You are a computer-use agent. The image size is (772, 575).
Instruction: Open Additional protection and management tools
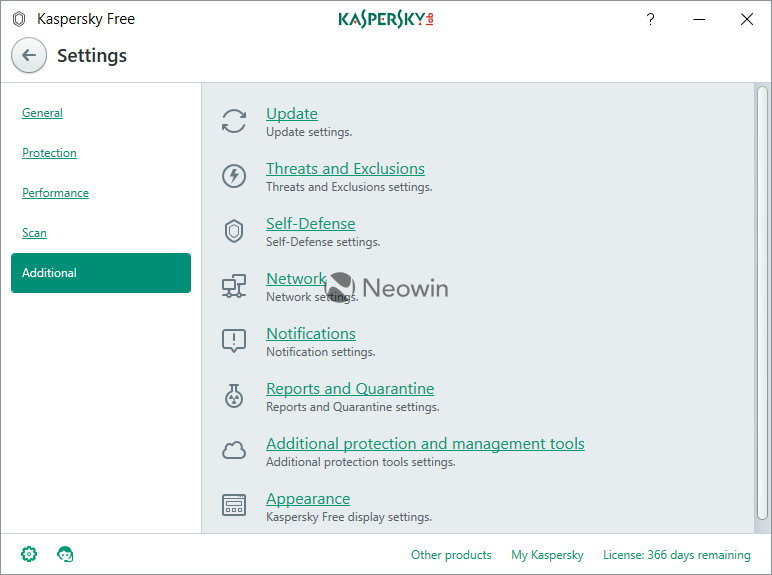(x=425, y=444)
